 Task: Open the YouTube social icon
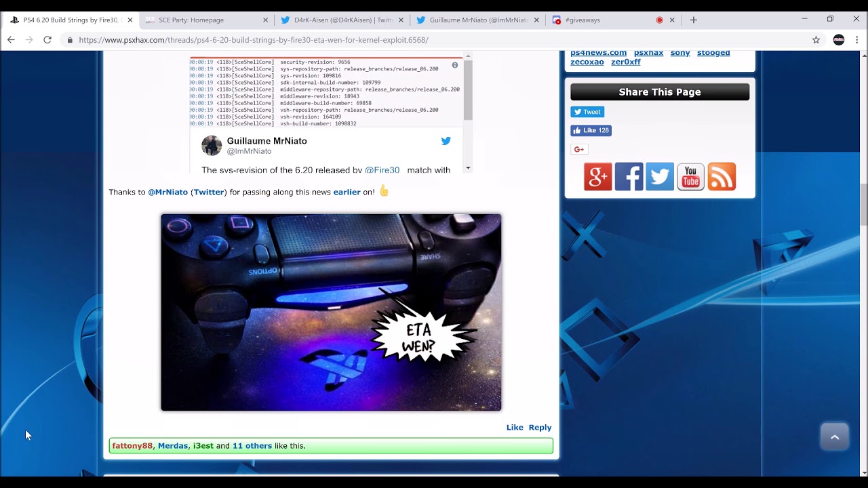tap(690, 176)
